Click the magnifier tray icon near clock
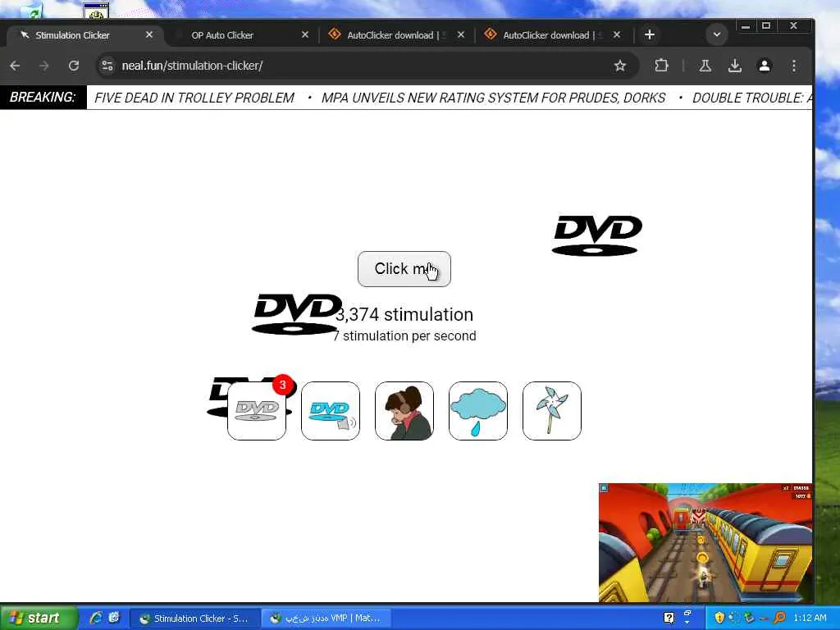The image size is (840, 630). [779, 619]
